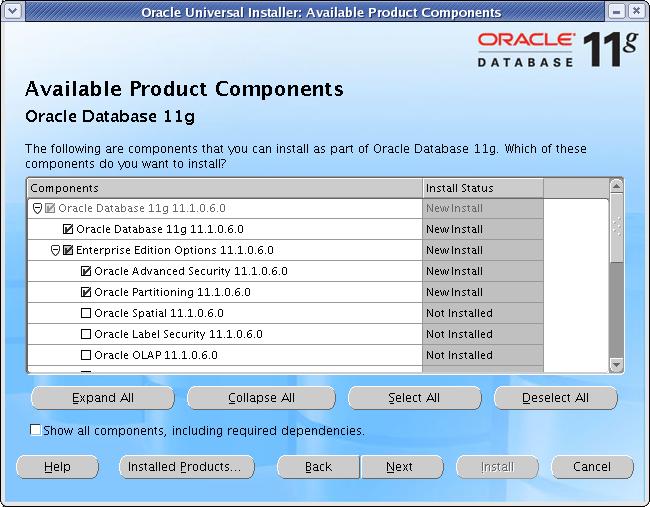This screenshot has width=650, height=507.
Task: Click the Install Status column header
Action: (483, 188)
